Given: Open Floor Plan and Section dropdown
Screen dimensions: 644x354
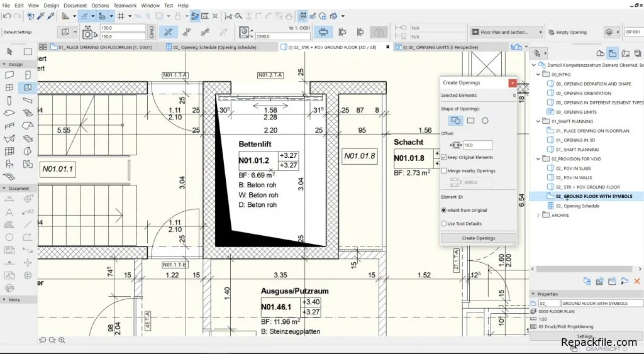Looking at the screenshot, I should [507, 32].
